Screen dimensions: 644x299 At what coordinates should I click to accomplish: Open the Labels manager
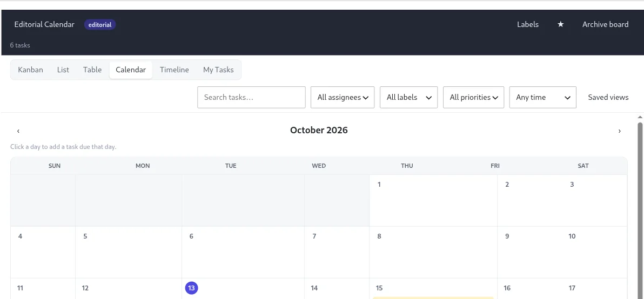tap(528, 25)
